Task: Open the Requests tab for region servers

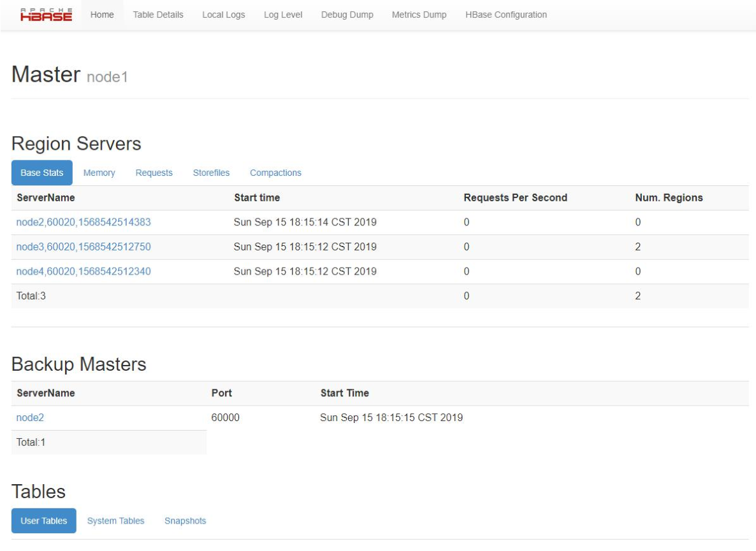Action: click(154, 172)
